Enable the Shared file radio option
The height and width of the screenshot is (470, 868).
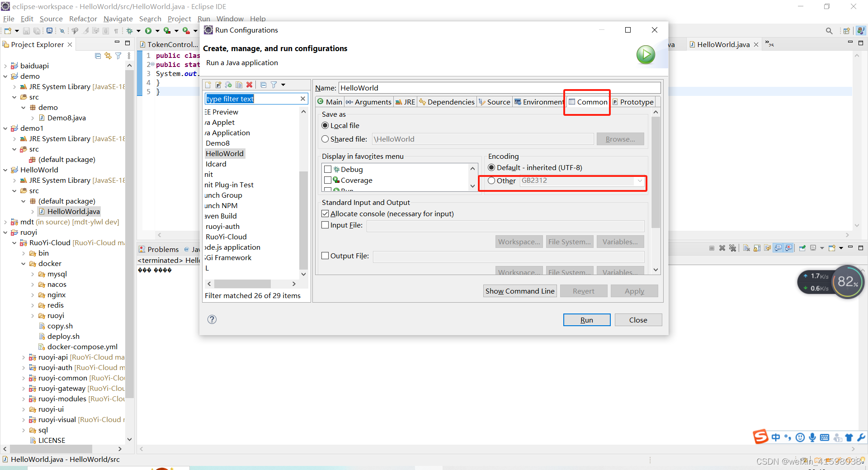tap(325, 139)
